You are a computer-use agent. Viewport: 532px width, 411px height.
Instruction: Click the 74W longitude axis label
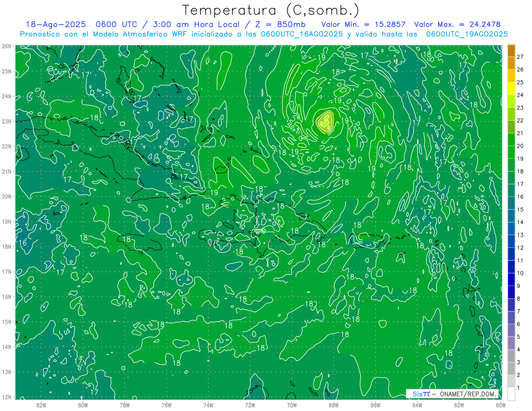tap(208, 405)
